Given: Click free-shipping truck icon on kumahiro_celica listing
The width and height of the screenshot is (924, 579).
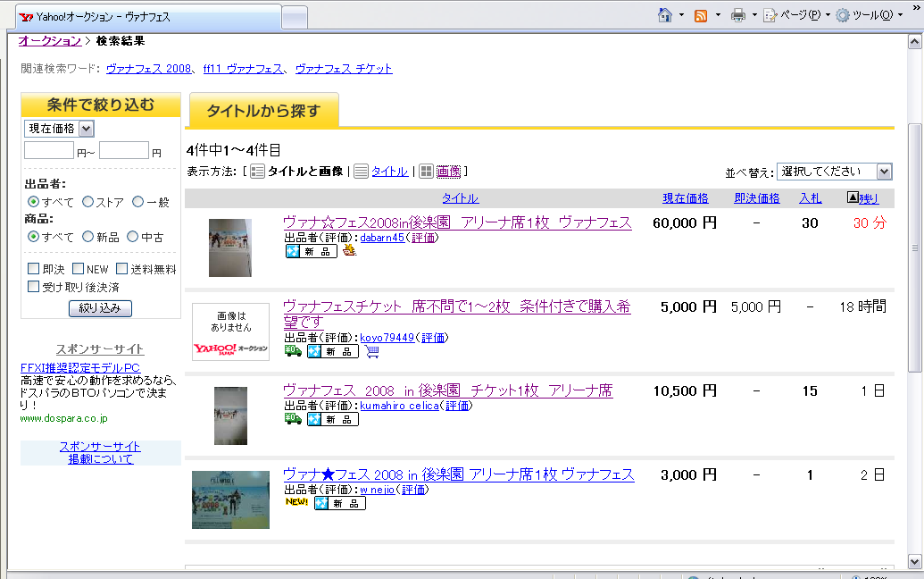Looking at the screenshot, I should [293, 418].
